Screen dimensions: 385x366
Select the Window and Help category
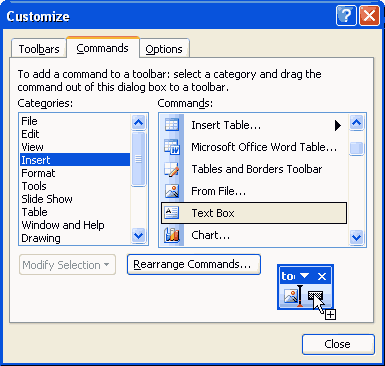point(75,225)
